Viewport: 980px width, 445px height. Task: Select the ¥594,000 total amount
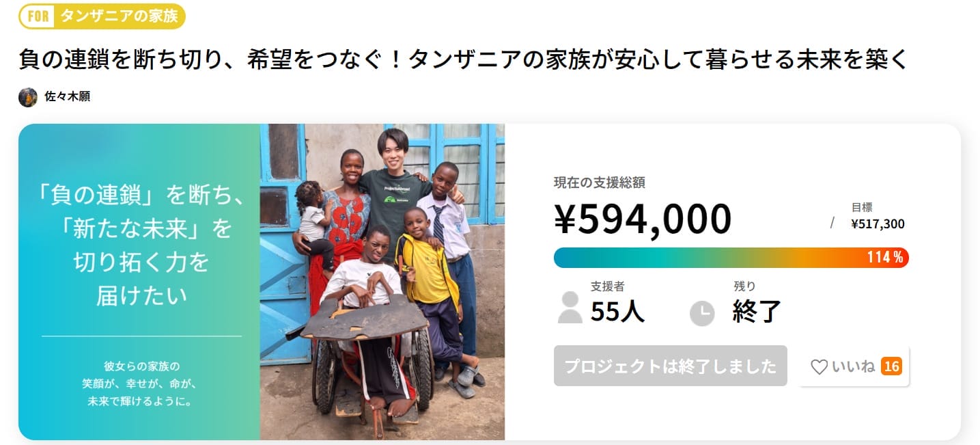642,219
